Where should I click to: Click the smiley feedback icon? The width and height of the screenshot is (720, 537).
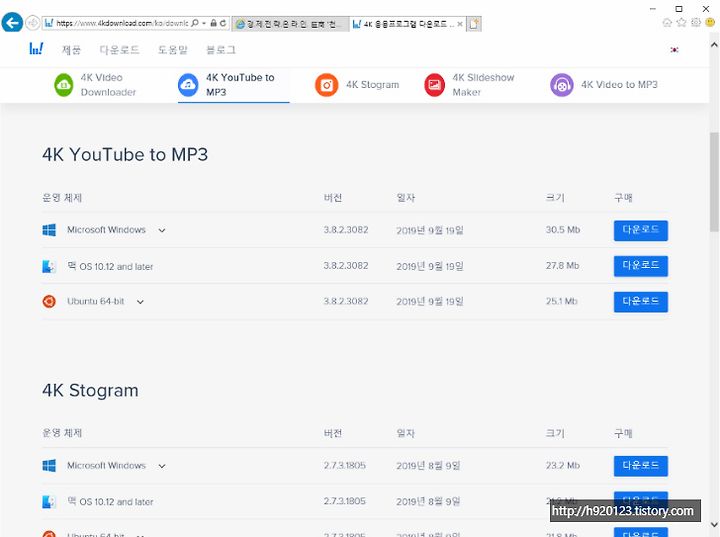coord(710,23)
